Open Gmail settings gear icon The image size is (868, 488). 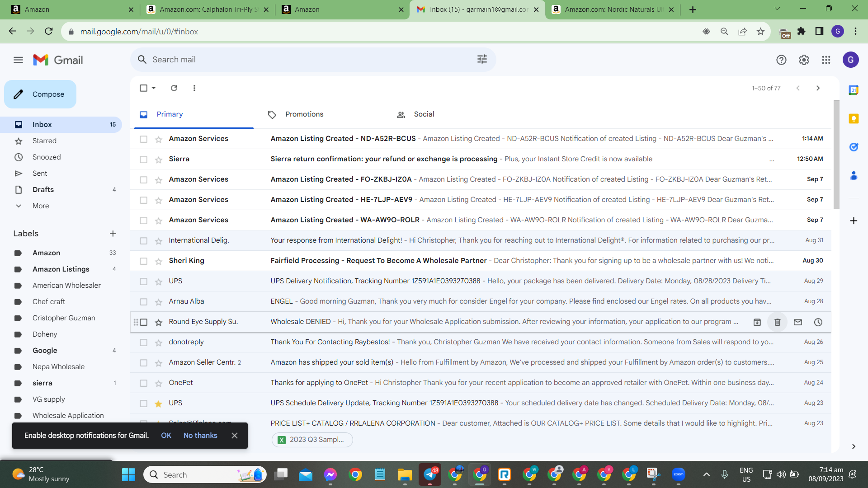804,60
